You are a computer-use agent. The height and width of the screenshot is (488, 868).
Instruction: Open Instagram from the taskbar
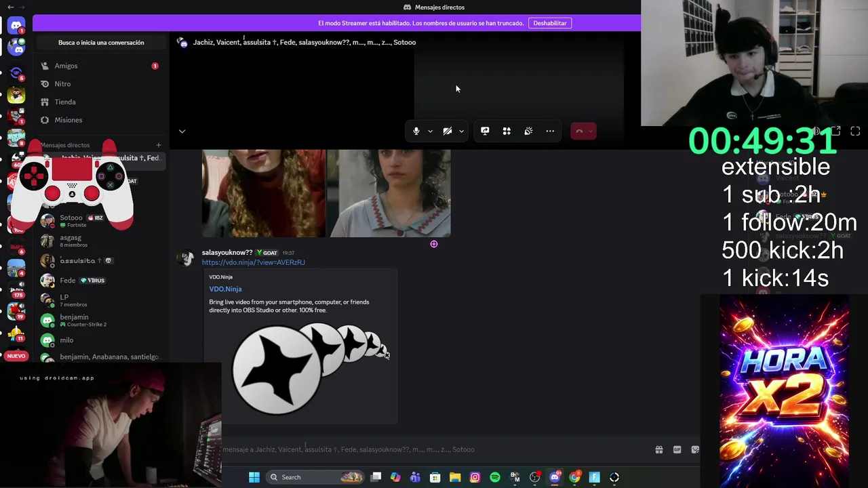475,477
